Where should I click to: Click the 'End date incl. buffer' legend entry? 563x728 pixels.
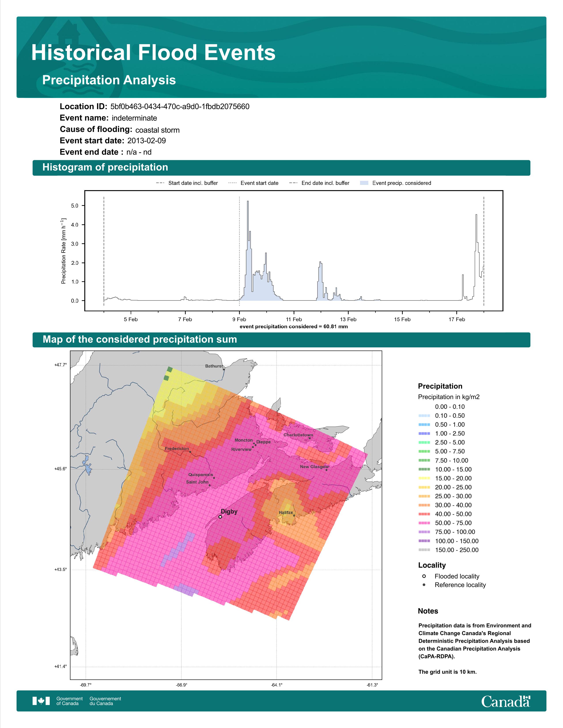[319, 183]
